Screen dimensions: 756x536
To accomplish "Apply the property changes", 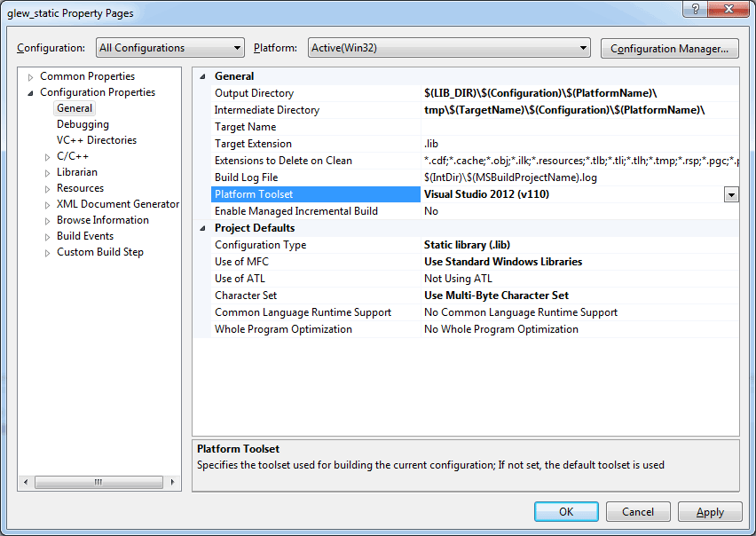I will (710, 511).
